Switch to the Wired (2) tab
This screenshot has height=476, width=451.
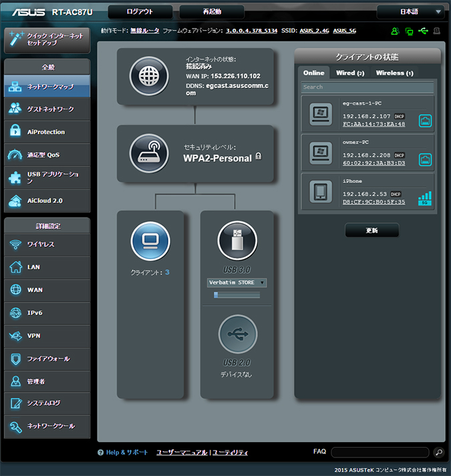pos(350,73)
